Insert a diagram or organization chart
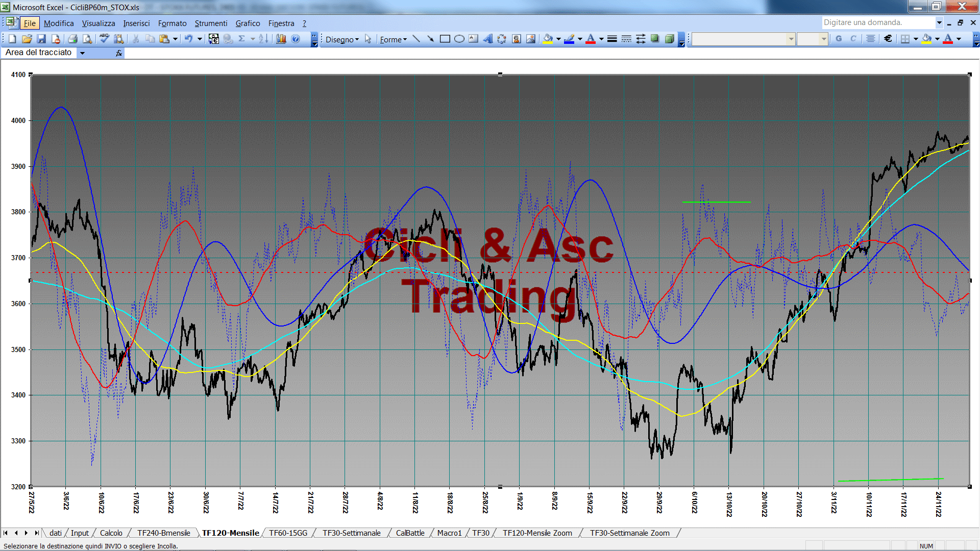Screen dimensions: 980x551 (502, 39)
